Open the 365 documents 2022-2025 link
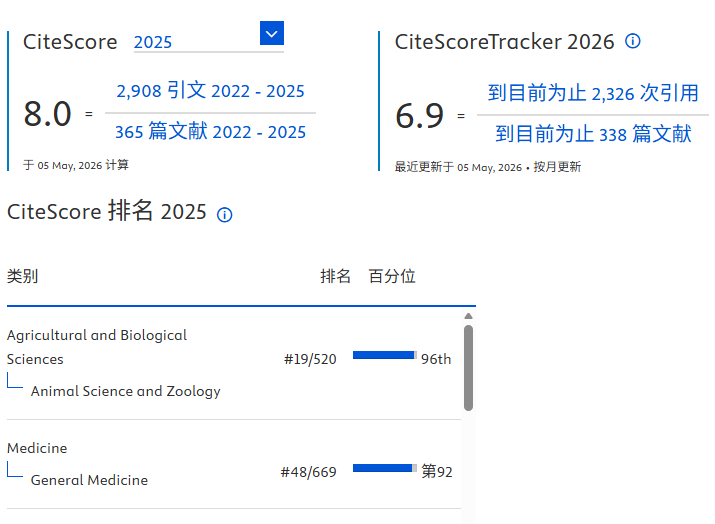The image size is (715, 524). [x=210, y=131]
